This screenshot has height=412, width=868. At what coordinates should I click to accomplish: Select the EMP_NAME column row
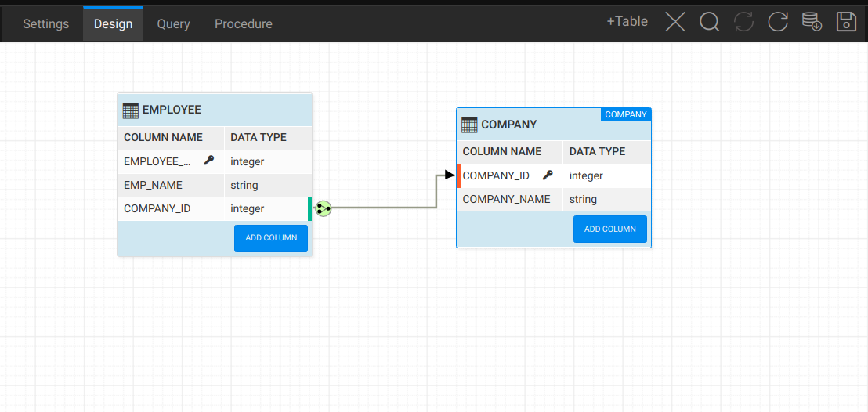pyautogui.click(x=153, y=185)
